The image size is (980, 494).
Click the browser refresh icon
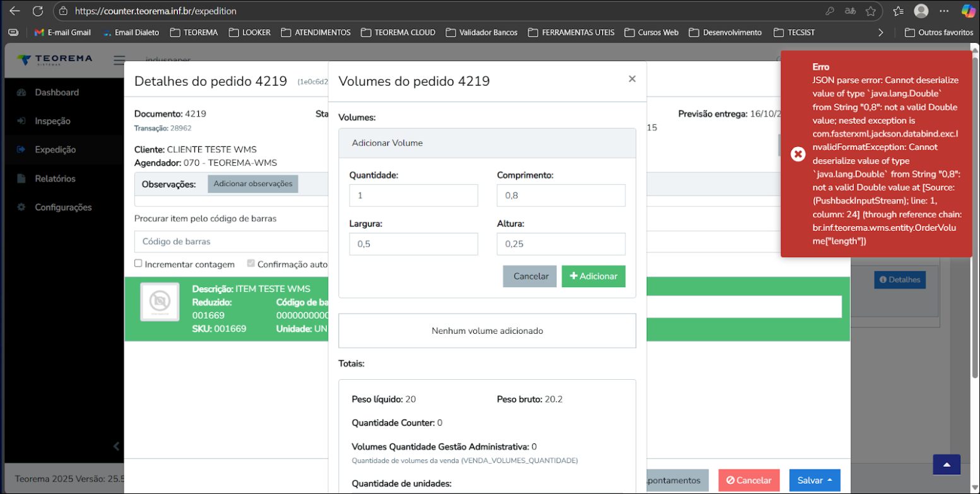(x=37, y=11)
